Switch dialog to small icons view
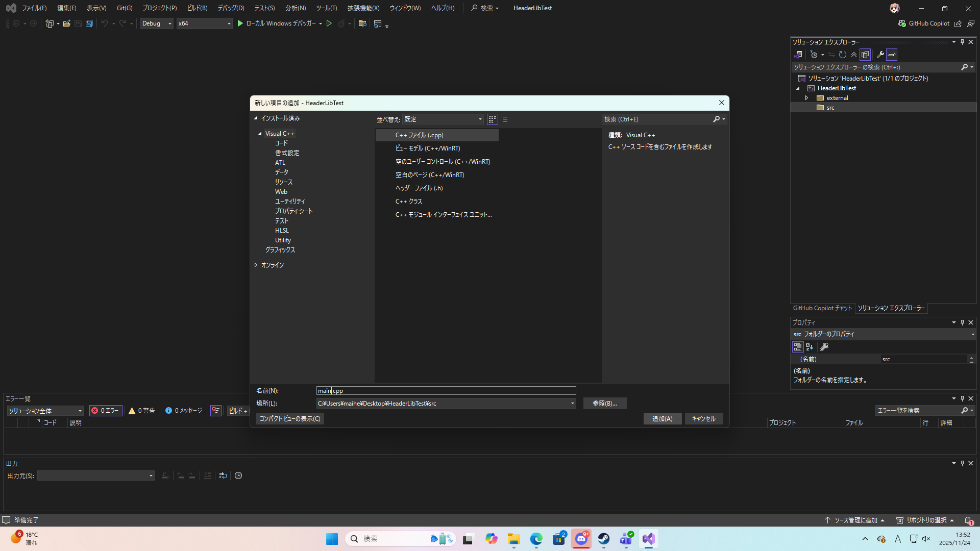 point(492,119)
